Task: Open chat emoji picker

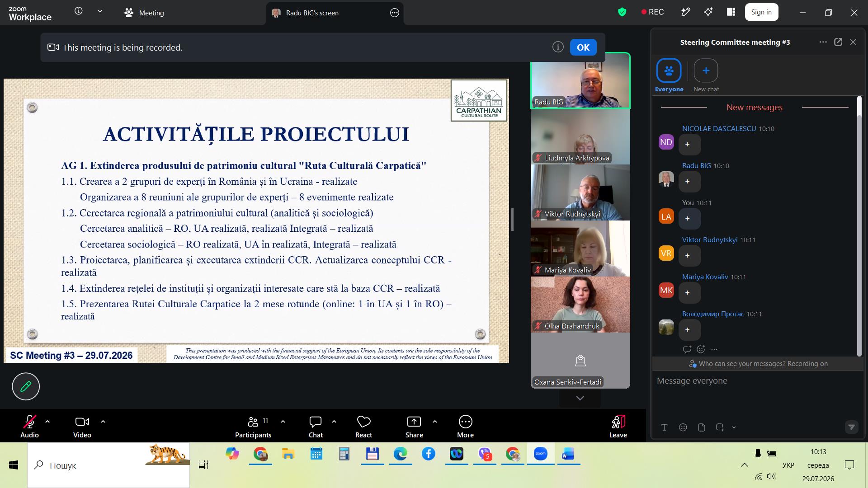Action: click(x=683, y=427)
